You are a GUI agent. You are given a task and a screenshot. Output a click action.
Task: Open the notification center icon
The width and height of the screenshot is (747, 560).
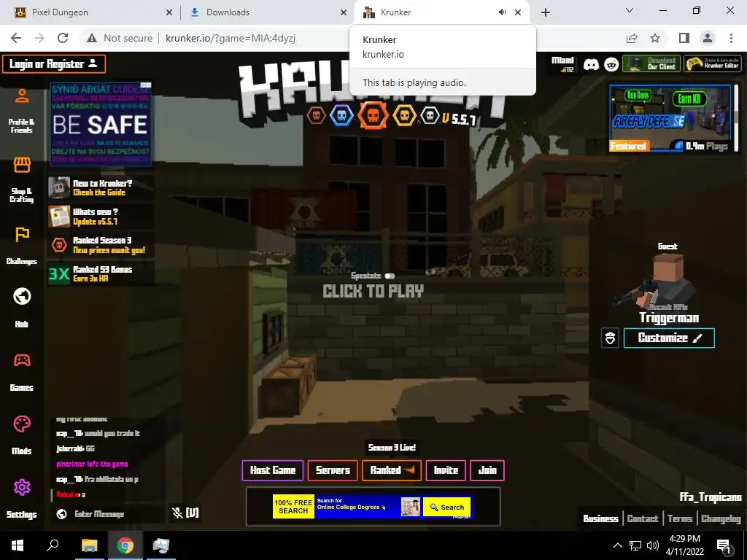[724, 546]
